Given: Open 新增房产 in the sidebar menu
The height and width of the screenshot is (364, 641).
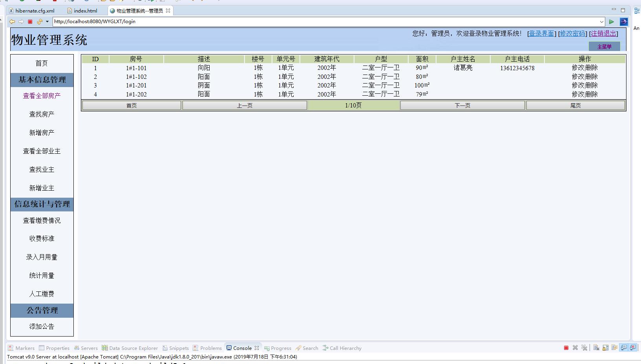Looking at the screenshot, I should tap(42, 133).
